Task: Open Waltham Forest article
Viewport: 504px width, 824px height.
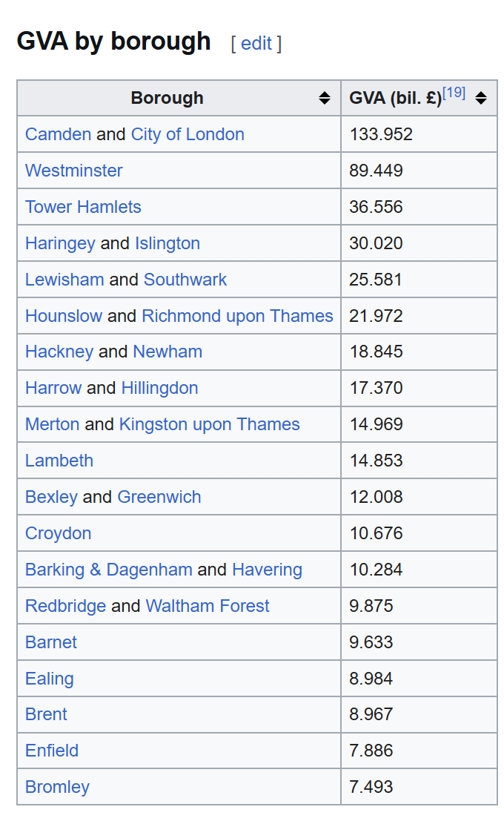Action: tap(208, 606)
